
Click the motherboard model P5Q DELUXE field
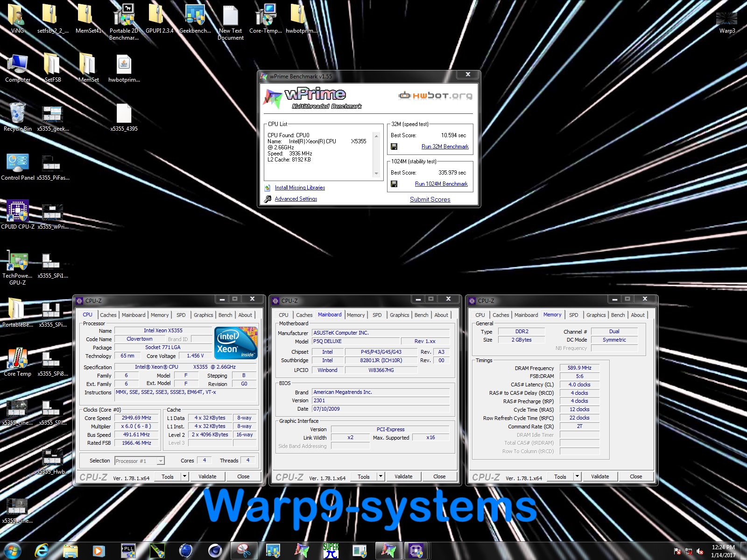(x=356, y=341)
